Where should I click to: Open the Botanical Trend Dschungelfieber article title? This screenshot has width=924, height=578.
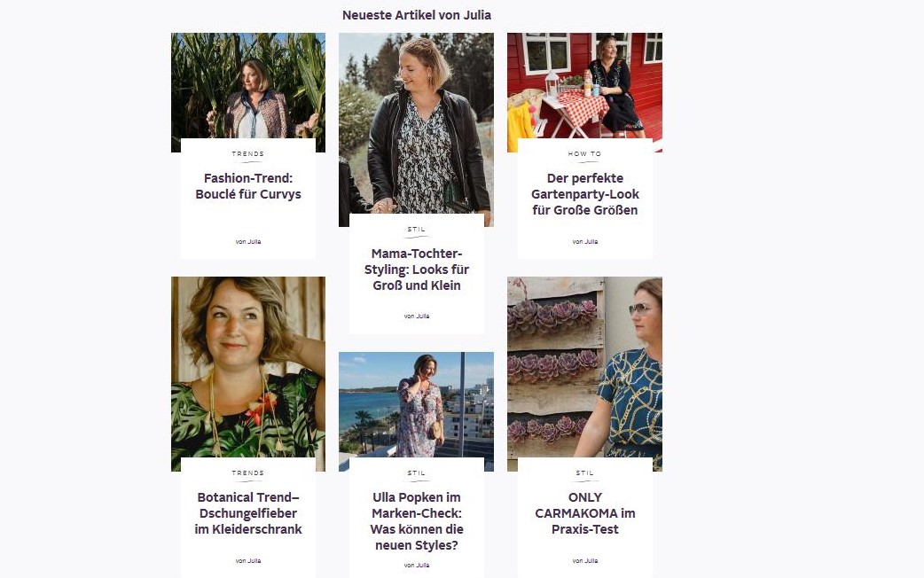coord(248,513)
